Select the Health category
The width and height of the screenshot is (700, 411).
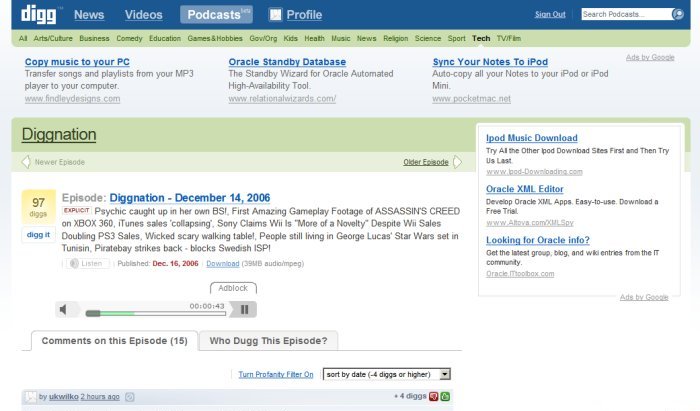[x=314, y=38]
